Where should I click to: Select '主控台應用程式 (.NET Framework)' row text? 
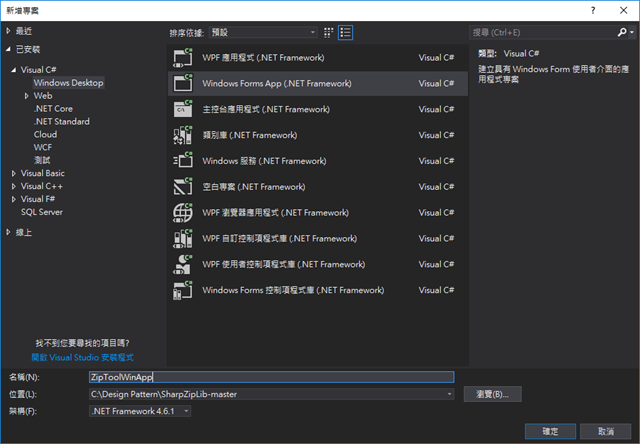pyautogui.click(x=266, y=109)
